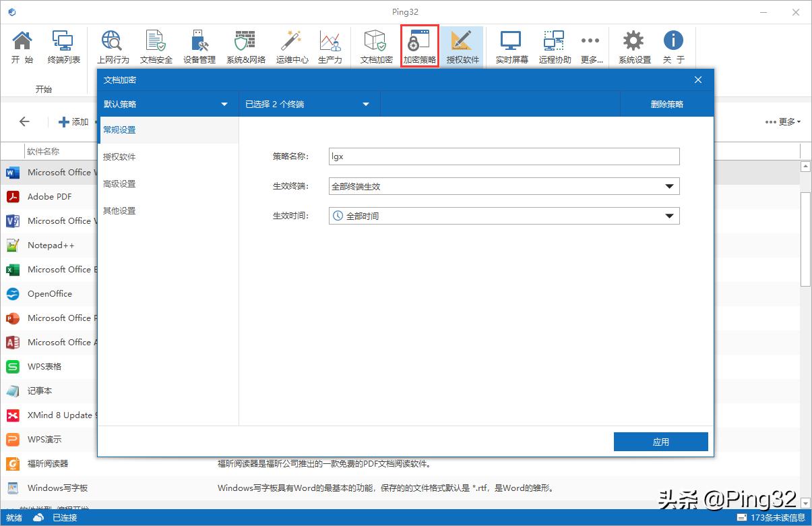Click the 应用 button
Screen dimensions: 812x526
(x=660, y=441)
